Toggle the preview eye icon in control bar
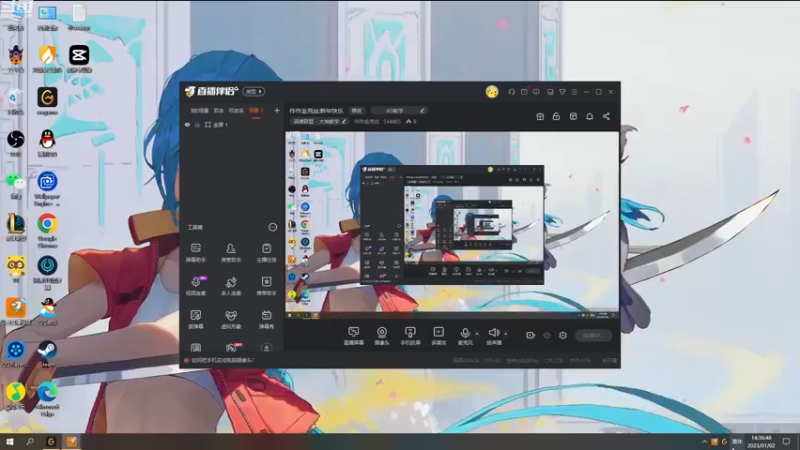 [547, 335]
